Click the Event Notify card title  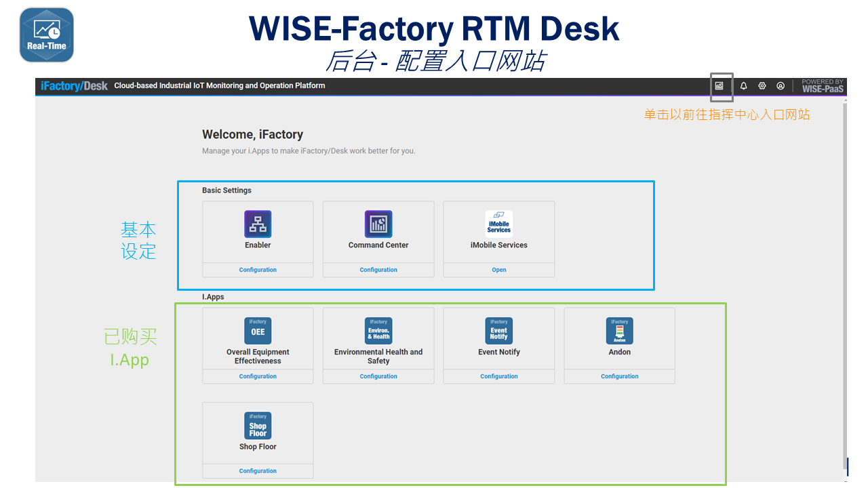tap(499, 352)
